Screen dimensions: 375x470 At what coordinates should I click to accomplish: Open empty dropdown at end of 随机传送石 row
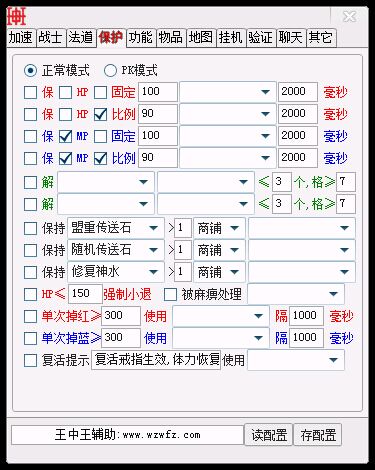tap(302, 250)
